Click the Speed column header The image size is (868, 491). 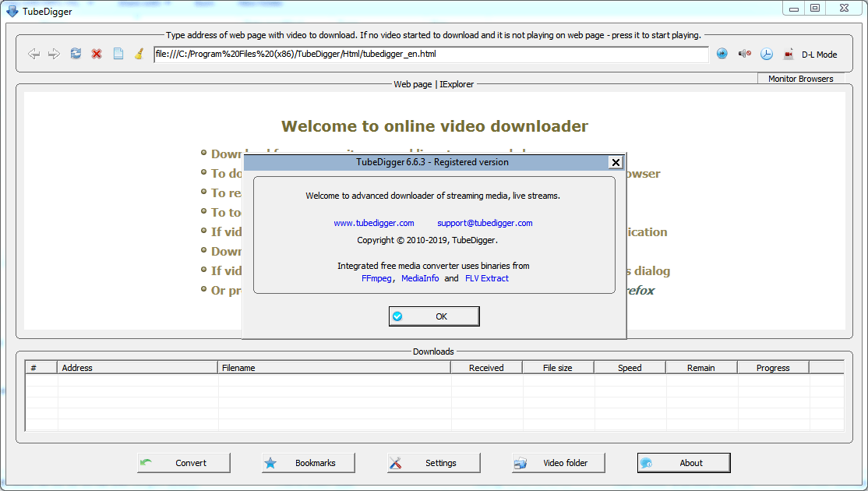pos(630,368)
